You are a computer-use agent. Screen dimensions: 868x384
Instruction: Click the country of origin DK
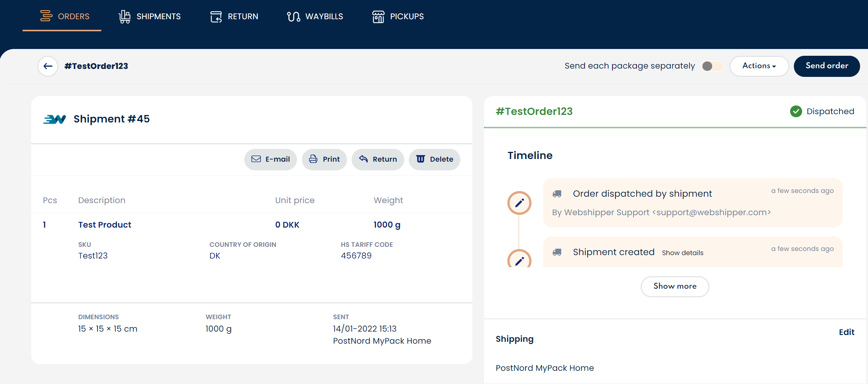tap(215, 256)
